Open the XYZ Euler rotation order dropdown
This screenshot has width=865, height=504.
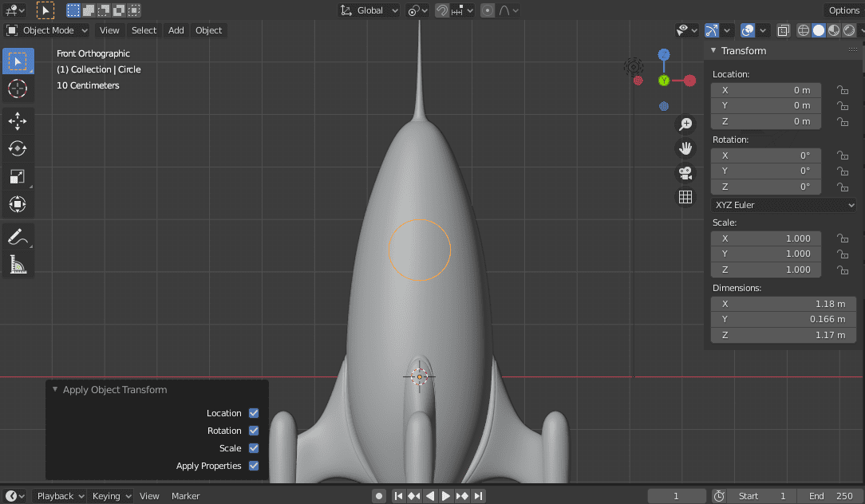(x=784, y=205)
